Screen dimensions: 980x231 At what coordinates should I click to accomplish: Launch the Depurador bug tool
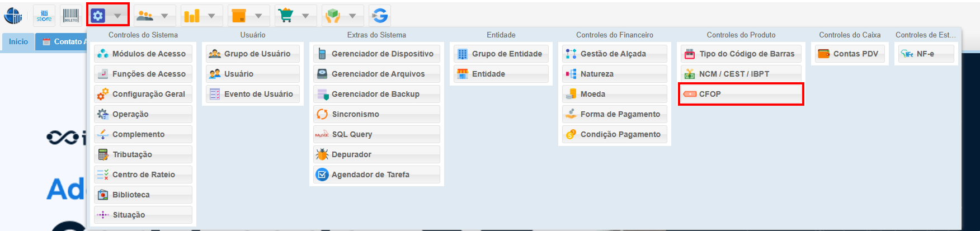coord(376,154)
